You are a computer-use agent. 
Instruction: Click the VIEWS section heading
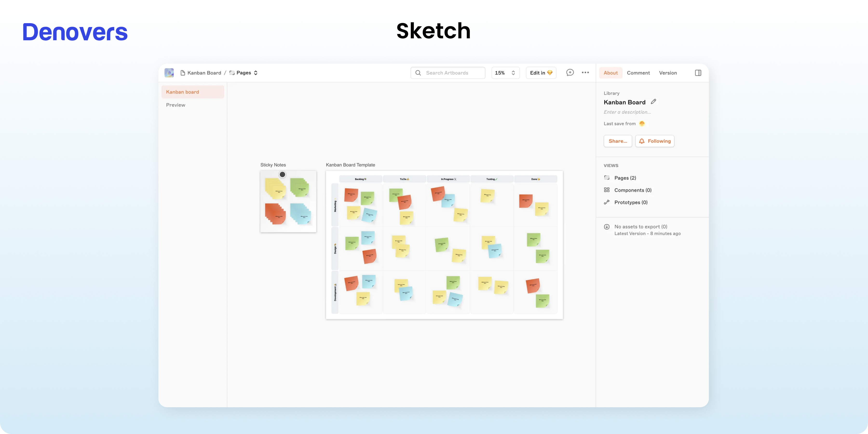pos(611,165)
